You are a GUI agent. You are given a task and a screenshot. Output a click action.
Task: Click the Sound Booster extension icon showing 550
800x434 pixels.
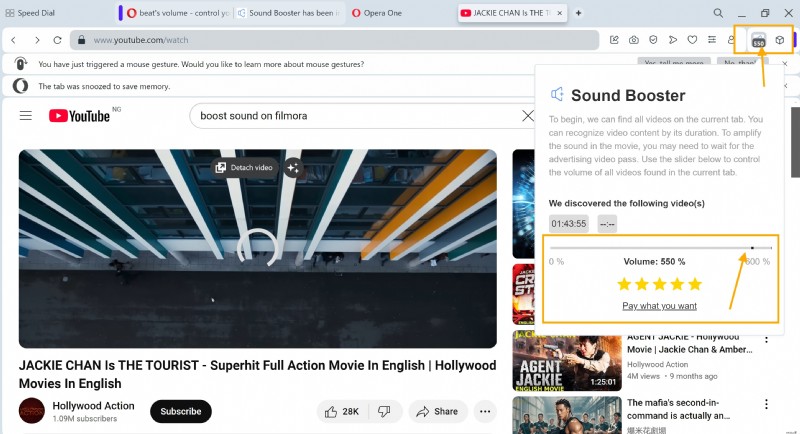(759, 40)
